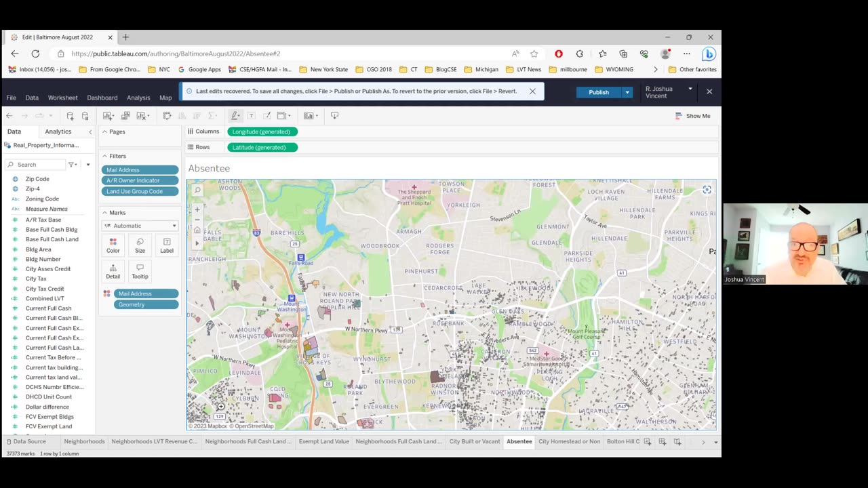The width and height of the screenshot is (868, 488).
Task: Switch to the City Built or Vacant sheet
Action: pos(474,441)
